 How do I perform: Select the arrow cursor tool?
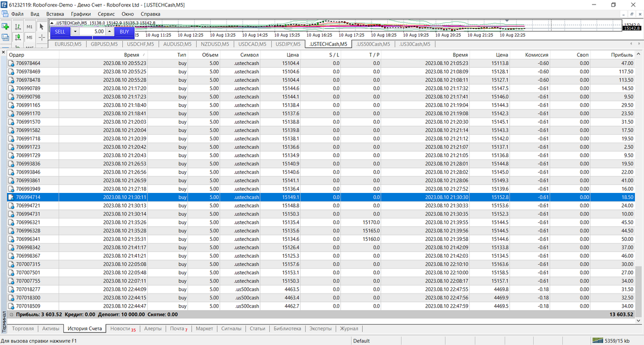pos(42,26)
